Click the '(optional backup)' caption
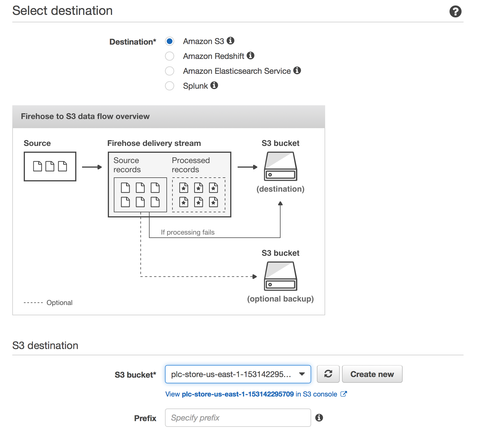497x448 pixels. (281, 299)
